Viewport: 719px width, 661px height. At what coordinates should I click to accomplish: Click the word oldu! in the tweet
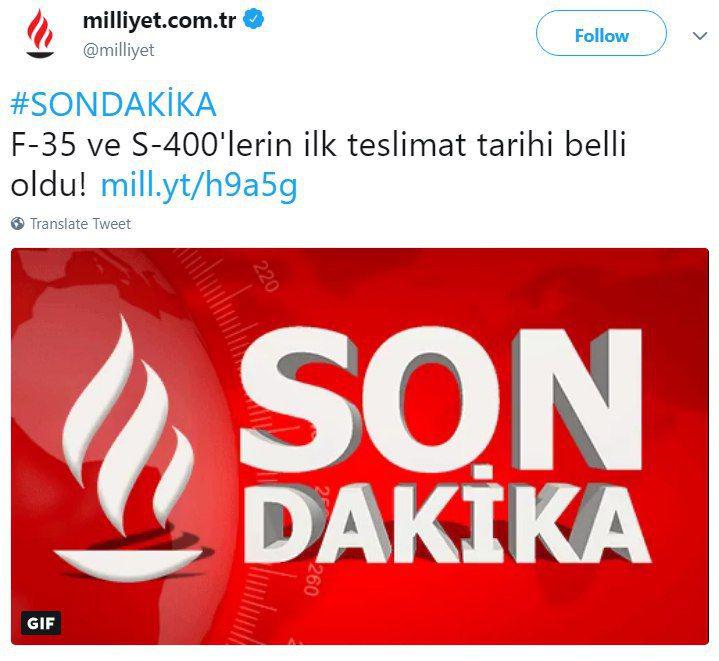(49, 186)
